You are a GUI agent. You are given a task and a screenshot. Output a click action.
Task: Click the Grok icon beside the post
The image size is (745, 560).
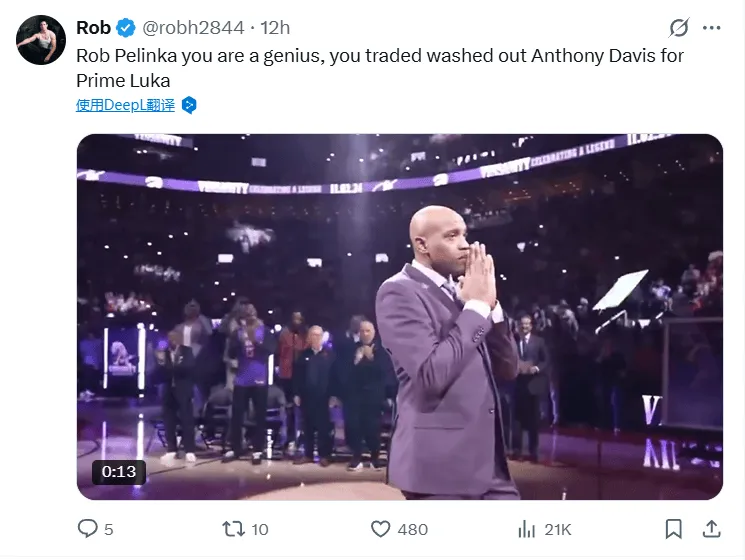point(679,28)
